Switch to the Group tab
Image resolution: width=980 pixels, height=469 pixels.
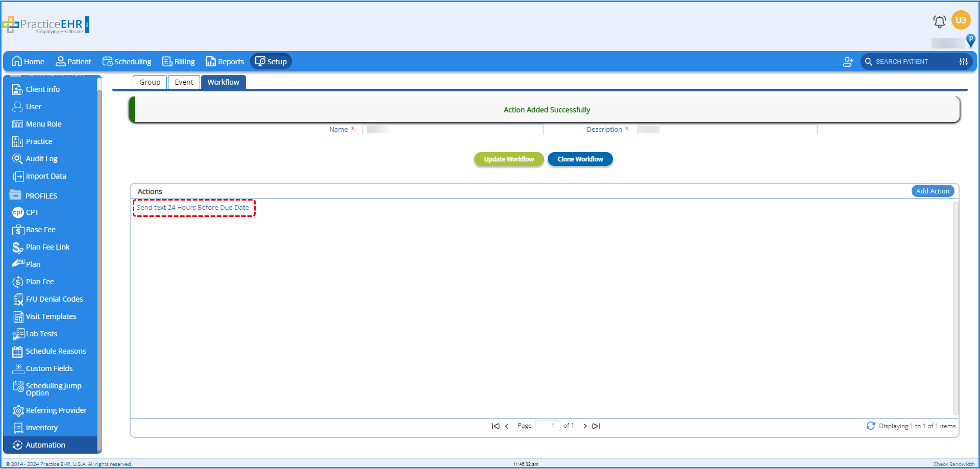150,82
